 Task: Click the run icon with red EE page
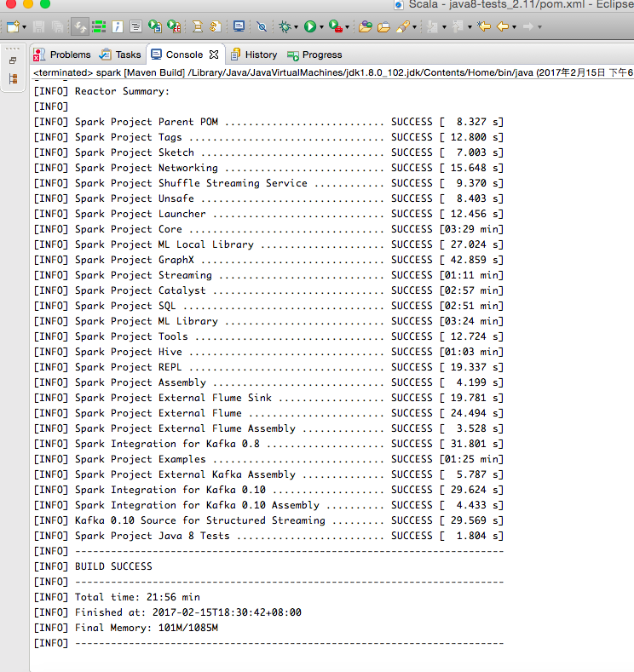(x=174, y=27)
